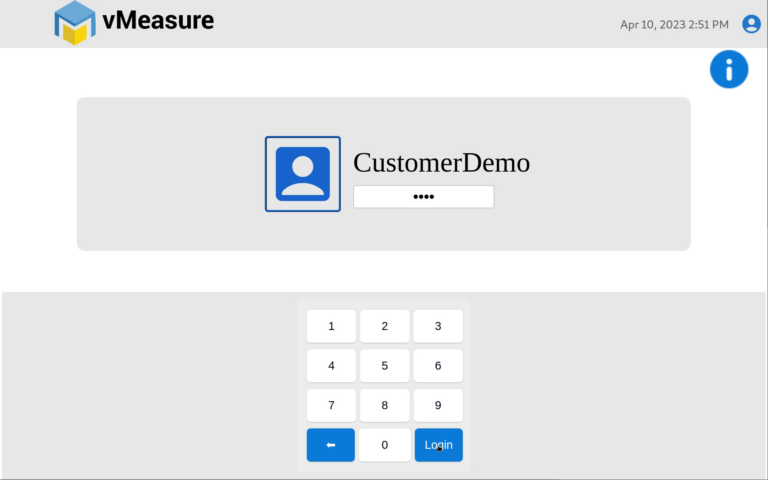
Task: Click the vMeasure cube logo
Action: (74, 23)
